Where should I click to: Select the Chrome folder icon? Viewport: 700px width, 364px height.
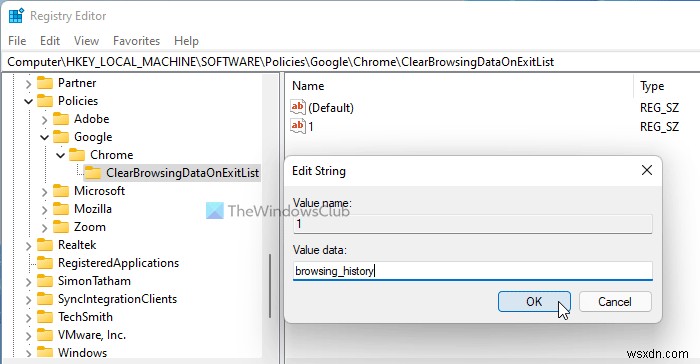77,155
